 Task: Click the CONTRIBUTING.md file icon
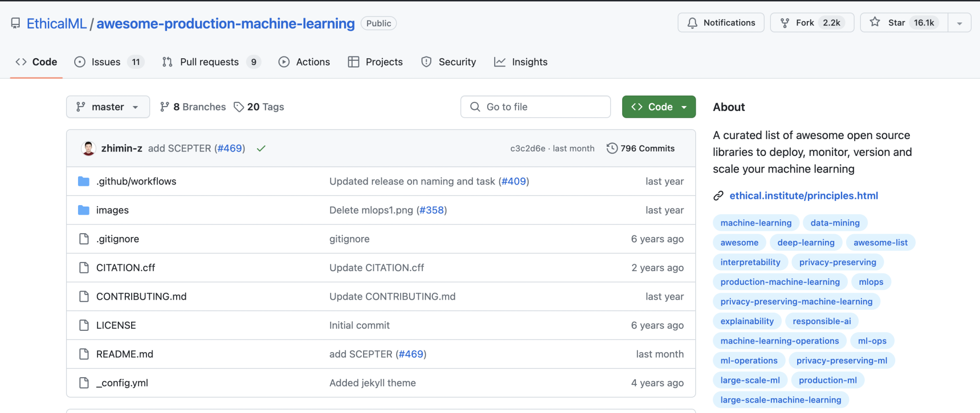coord(84,296)
